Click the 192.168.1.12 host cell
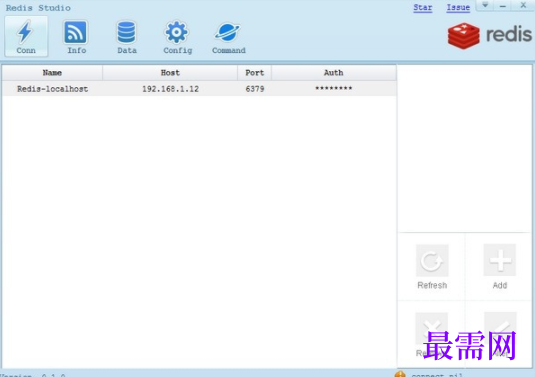535x377 pixels. pos(170,89)
